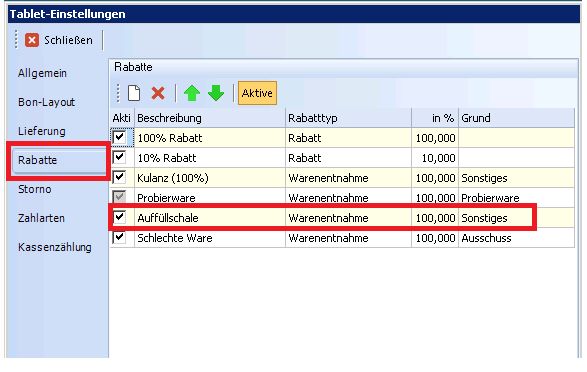Image resolution: width=587 pixels, height=372 pixels.
Task: Sort by the Rabatttyp column header
Action: 348,118
